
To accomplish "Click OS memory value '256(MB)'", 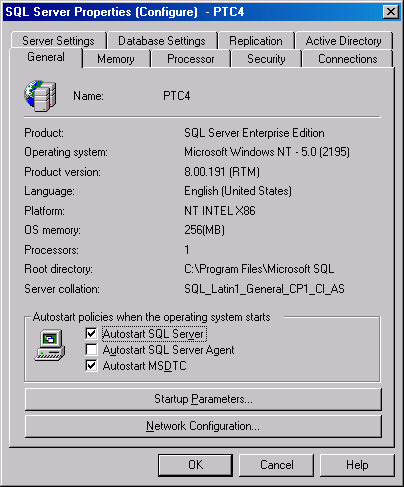I will pos(205,230).
